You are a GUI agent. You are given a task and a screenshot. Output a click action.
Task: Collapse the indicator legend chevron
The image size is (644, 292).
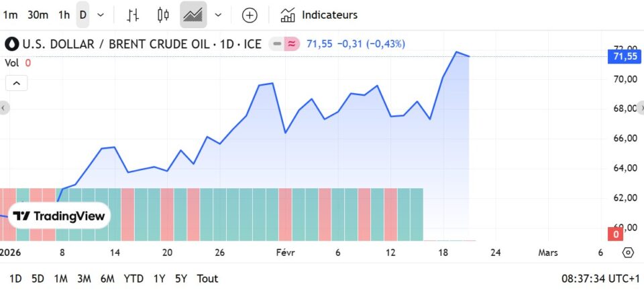[17, 83]
